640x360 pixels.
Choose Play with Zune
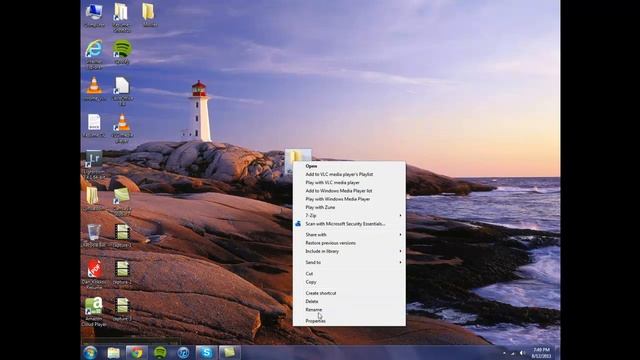point(349,207)
